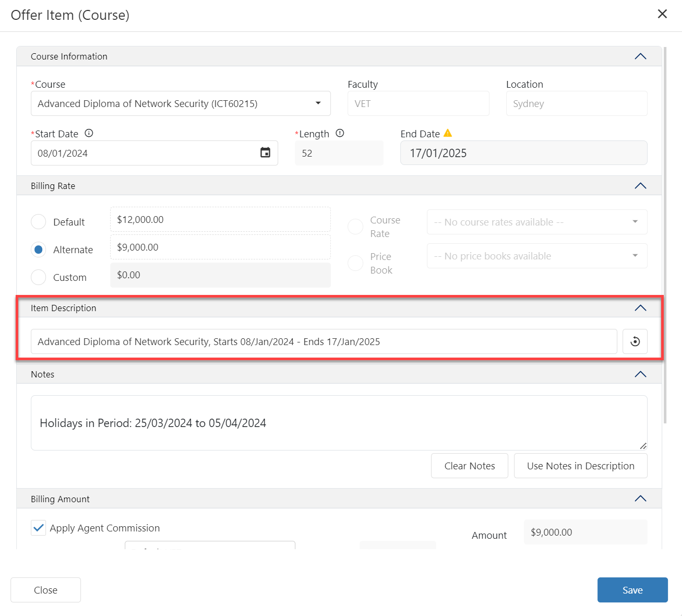
Task: Click the End Date warning triangle icon
Action: pos(448,133)
